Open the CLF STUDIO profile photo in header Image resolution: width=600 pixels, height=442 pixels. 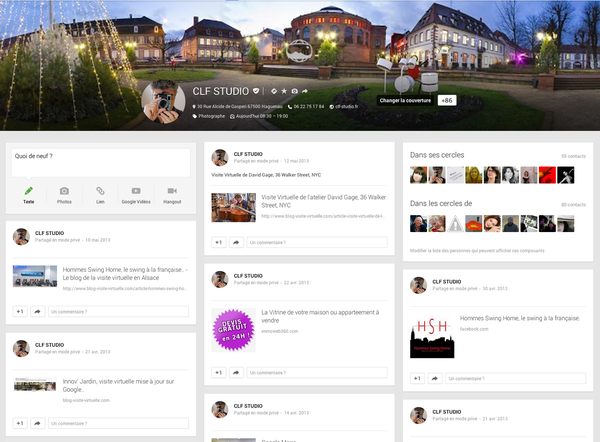point(163,102)
